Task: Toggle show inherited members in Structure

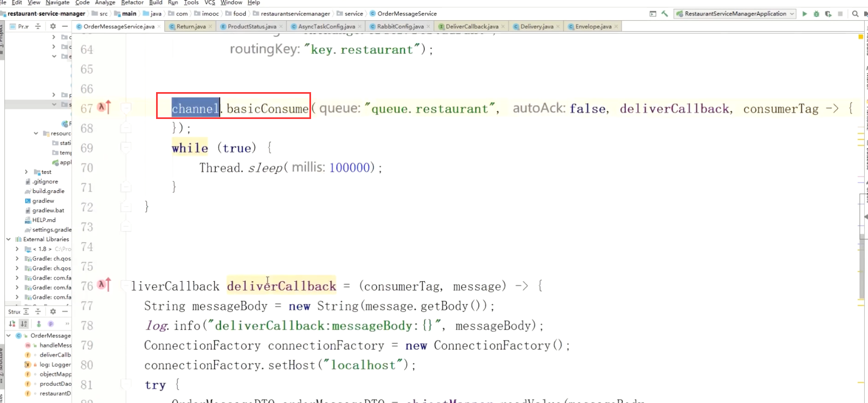Action: click(x=39, y=323)
